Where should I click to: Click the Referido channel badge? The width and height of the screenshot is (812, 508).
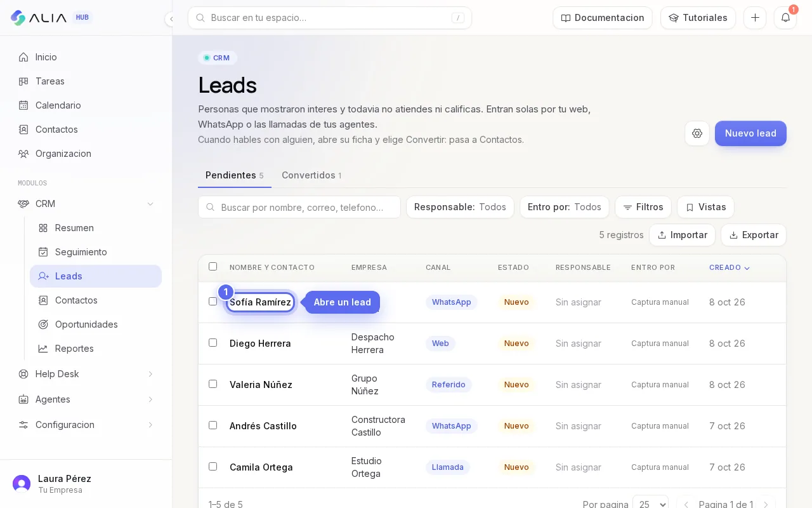point(449,385)
